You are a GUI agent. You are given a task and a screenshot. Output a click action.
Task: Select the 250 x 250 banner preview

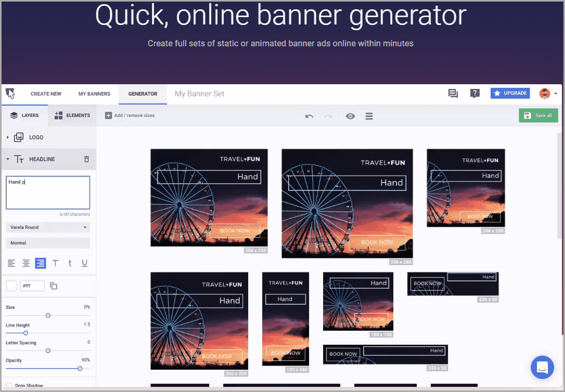[x=199, y=321]
